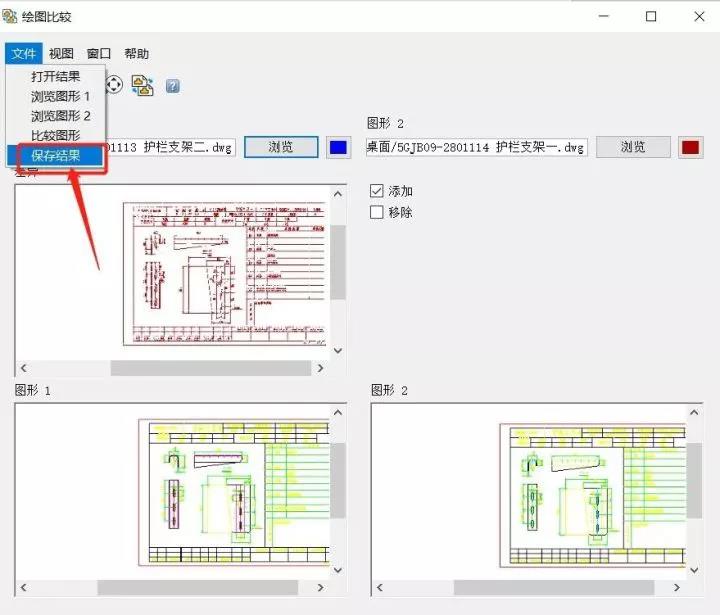Enable the 移除 checkbox
This screenshot has height=615, width=720.
coord(377,212)
